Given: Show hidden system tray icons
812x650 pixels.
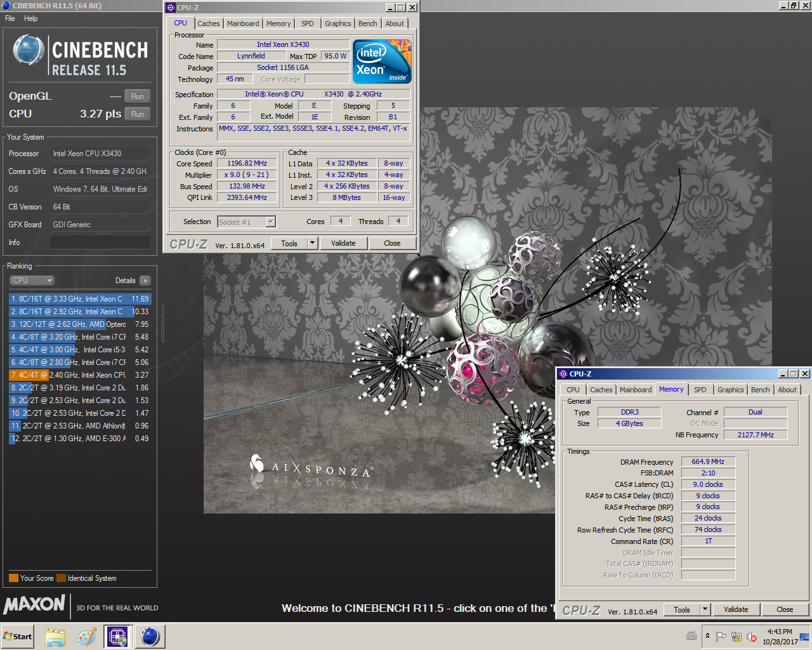Looking at the screenshot, I should coord(707,636).
